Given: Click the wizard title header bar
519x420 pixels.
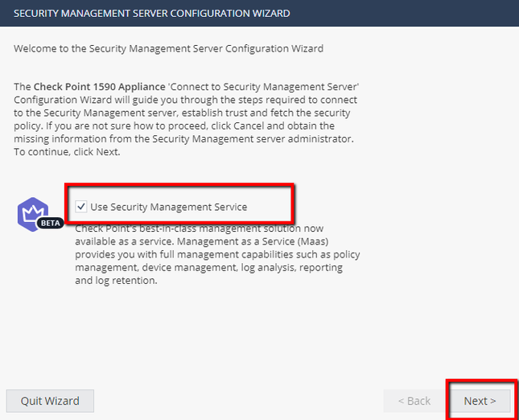Looking at the screenshot, I should pyautogui.click(x=259, y=14).
